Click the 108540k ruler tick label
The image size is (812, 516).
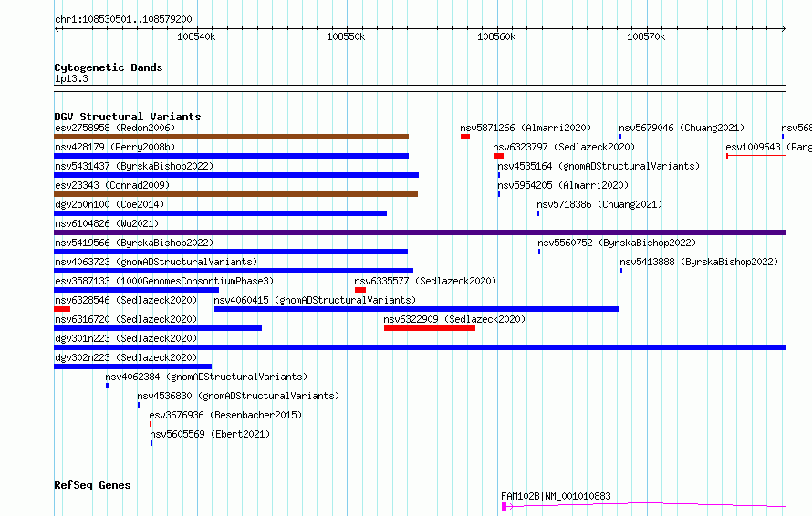(196, 36)
